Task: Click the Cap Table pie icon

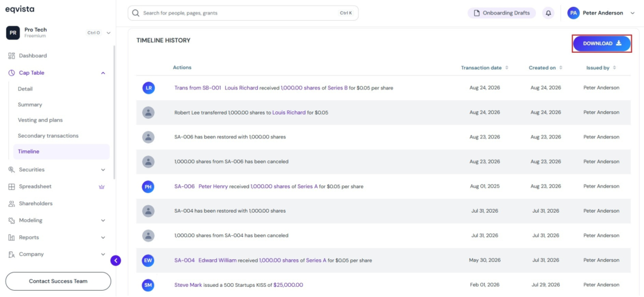Action: 11,73
